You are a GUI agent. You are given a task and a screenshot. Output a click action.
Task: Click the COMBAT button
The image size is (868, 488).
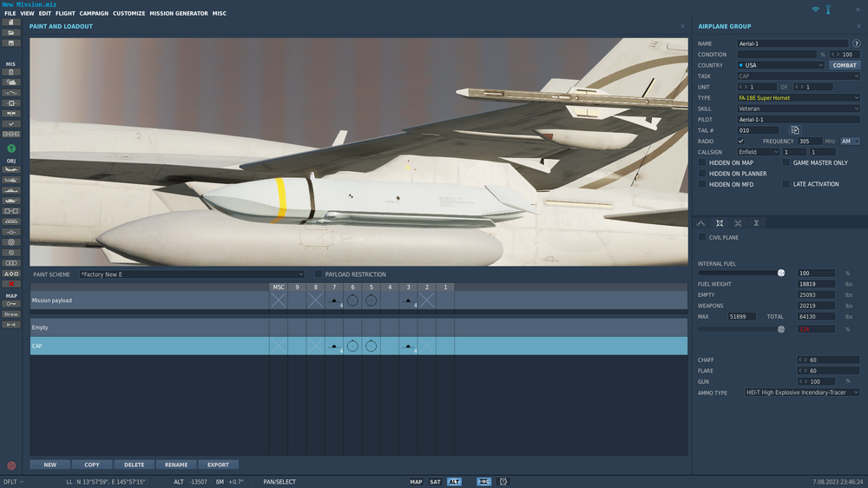click(x=845, y=65)
